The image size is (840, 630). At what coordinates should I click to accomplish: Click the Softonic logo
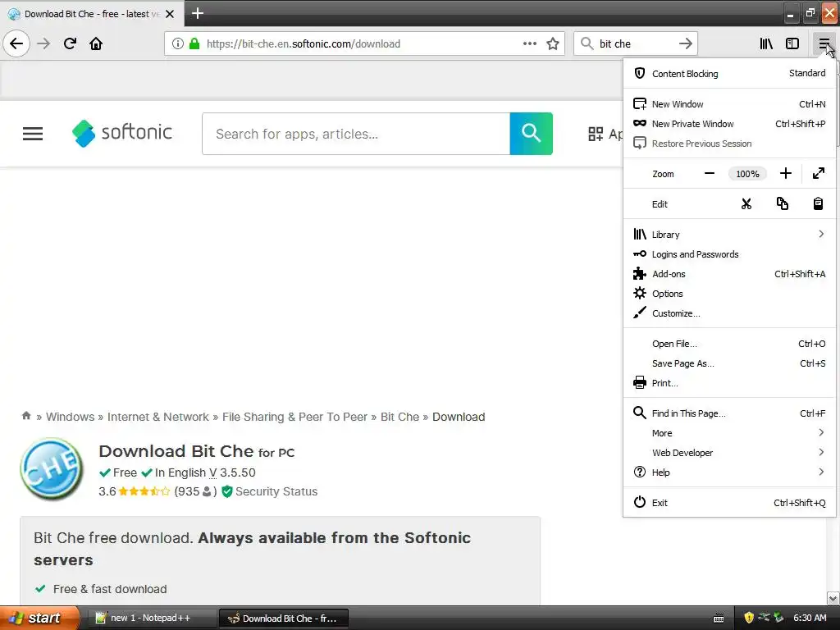tap(122, 133)
